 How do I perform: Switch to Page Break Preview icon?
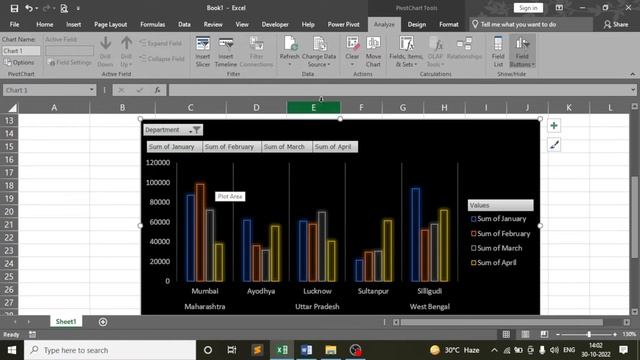544,334
